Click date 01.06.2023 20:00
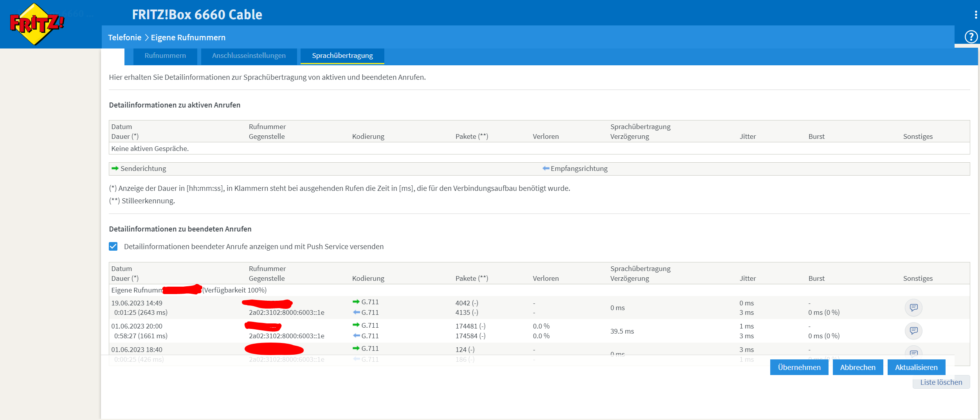Image resolution: width=980 pixels, height=420 pixels. click(x=137, y=326)
